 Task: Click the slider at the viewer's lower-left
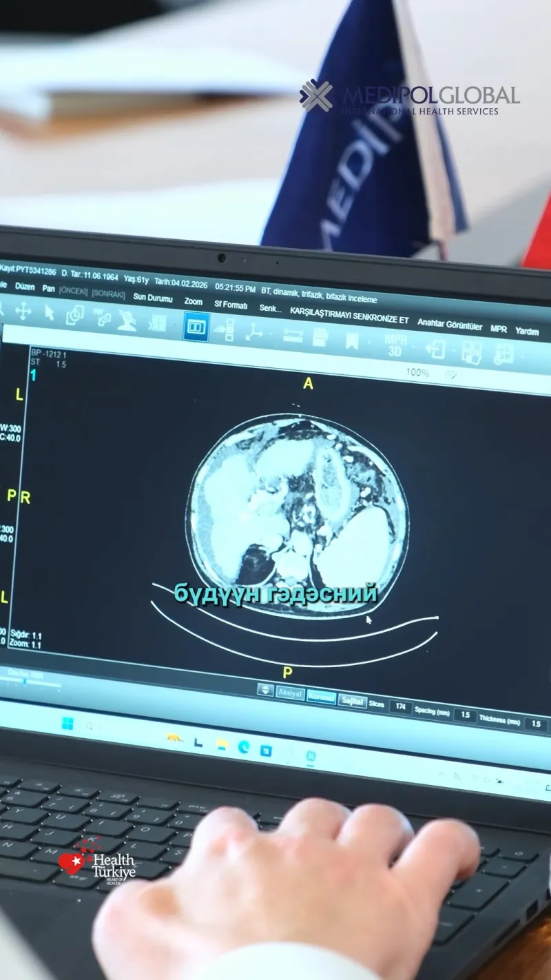tap(31, 682)
